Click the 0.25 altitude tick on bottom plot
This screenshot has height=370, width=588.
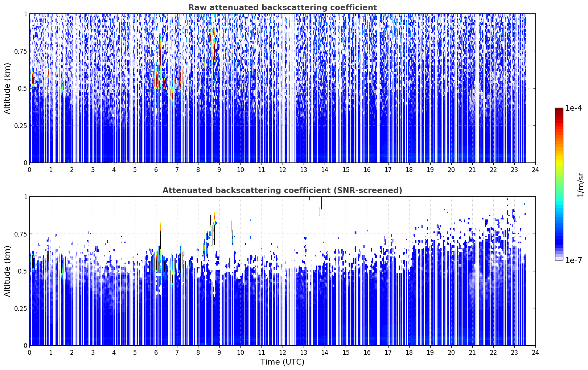tap(21, 308)
